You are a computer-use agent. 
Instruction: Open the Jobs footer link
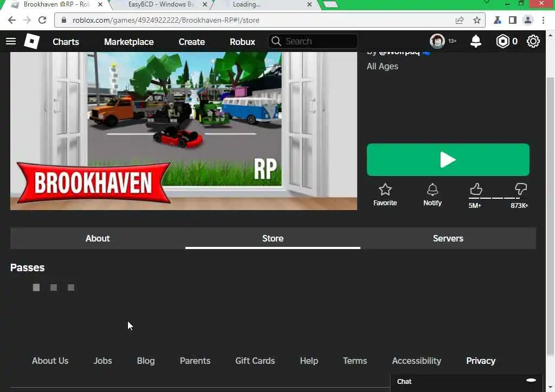click(102, 361)
